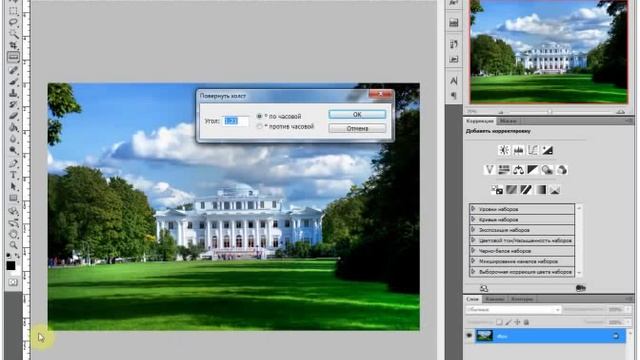This screenshot has width=640, height=360.
Task: Select the History Brush tool
Action: pyautogui.click(x=13, y=104)
